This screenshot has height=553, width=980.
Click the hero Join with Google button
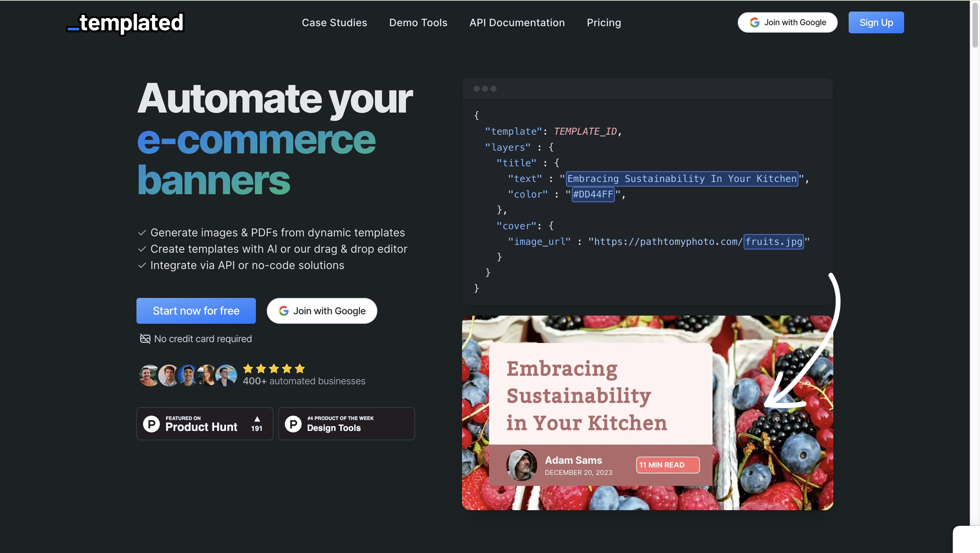(322, 311)
